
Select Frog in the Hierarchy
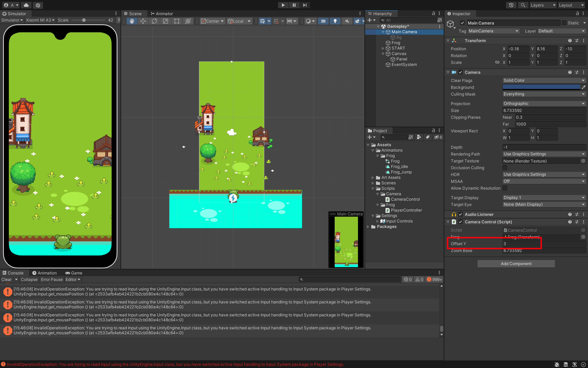pyautogui.click(x=396, y=43)
